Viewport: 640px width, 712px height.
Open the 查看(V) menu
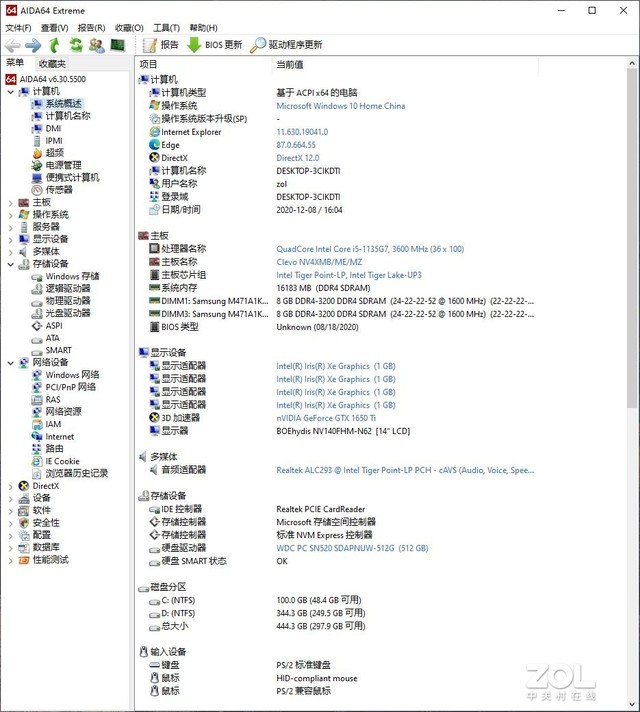click(x=55, y=28)
